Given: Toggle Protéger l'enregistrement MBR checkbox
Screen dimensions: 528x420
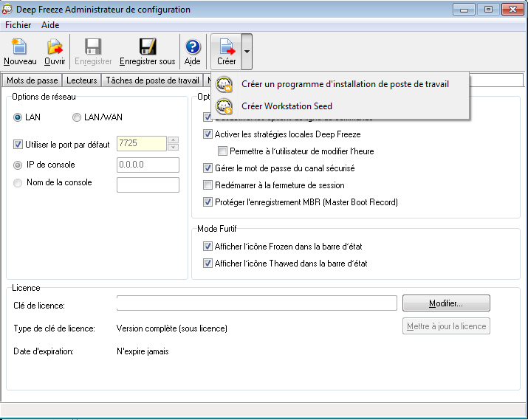Looking at the screenshot, I should [x=208, y=202].
